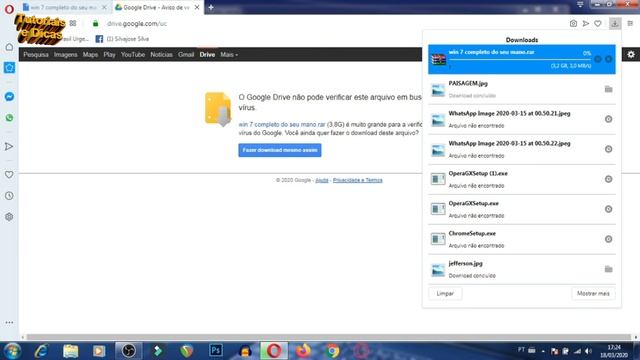Image resolution: width=640 pixels, height=360 pixels.
Task: Expand the Mais dropdown on the Google bar
Action: tap(229, 54)
